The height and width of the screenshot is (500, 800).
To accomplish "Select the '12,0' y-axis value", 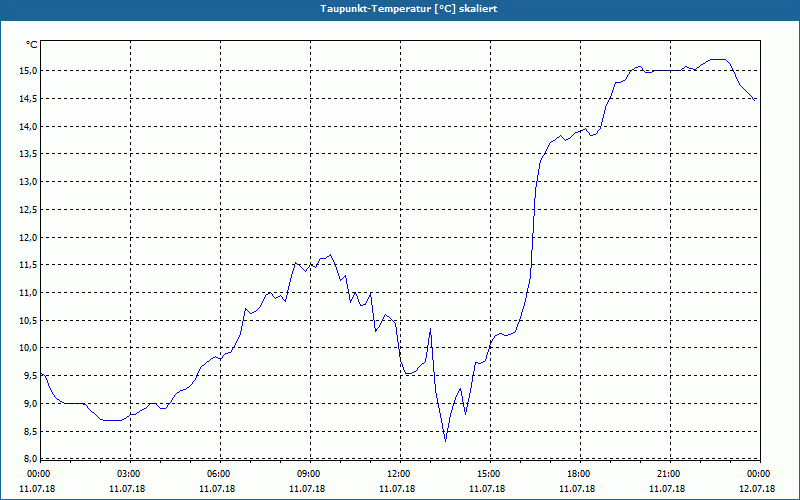I will pyautogui.click(x=29, y=237).
